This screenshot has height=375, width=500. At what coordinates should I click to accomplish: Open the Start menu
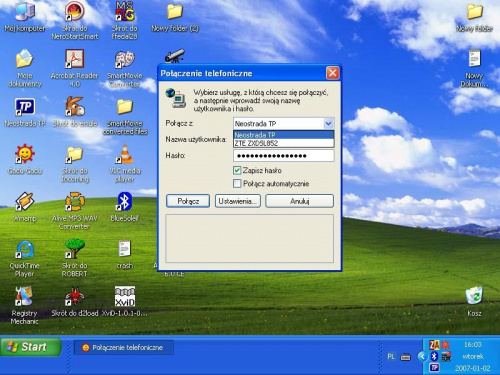[x=31, y=347]
